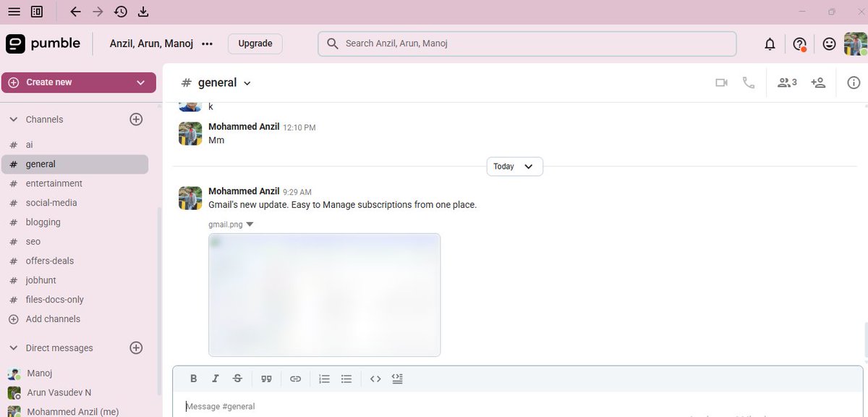
Task: Go back with the left arrow
Action: point(75,12)
